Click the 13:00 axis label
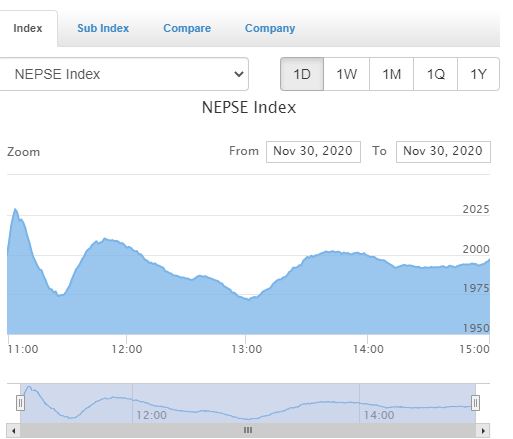This screenshot has width=513, height=439. 247,349
